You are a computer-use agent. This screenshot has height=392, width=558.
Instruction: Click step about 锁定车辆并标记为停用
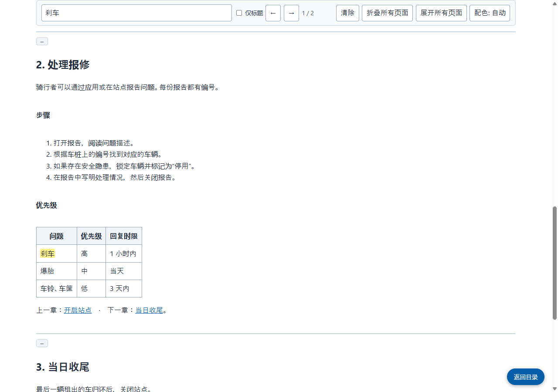coord(124,166)
